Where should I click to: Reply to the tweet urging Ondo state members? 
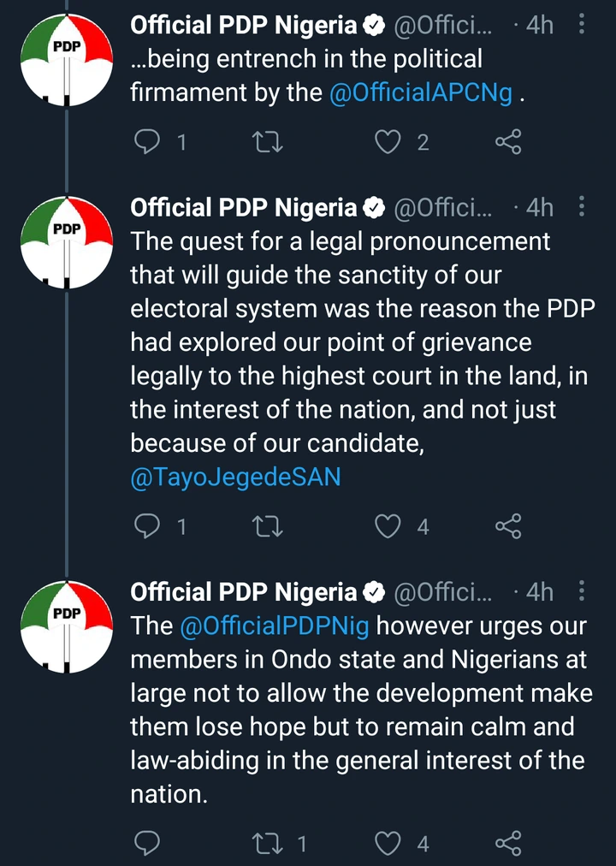click(x=149, y=845)
